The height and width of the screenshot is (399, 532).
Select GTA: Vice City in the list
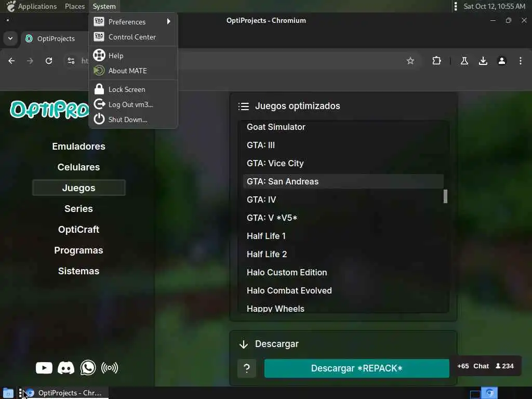[343, 163]
